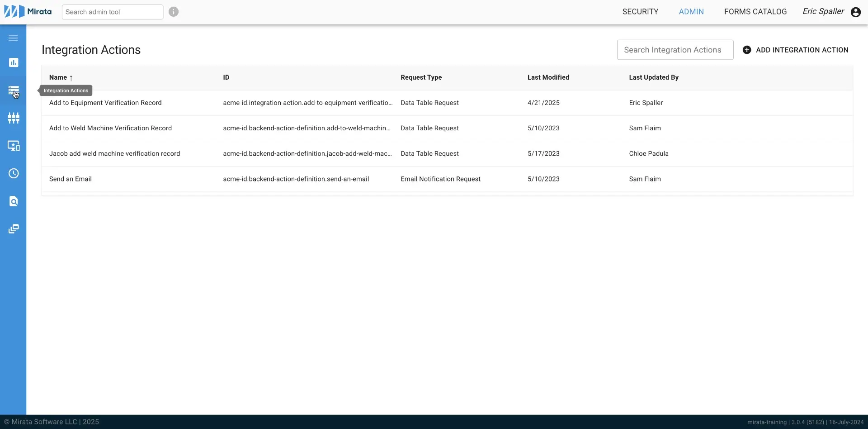Click the Eric Spaller name in top bar
868x429 pixels.
pos(824,11)
